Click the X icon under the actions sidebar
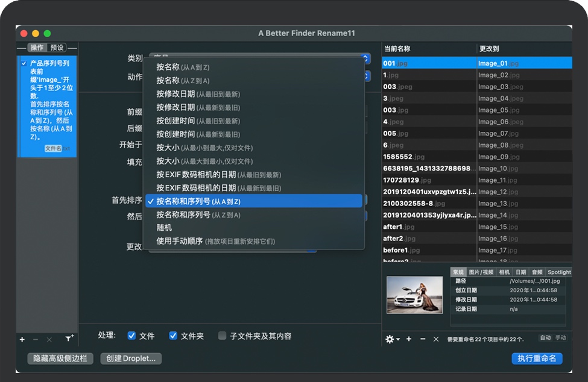The width and height of the screenshot is (588, 382). click(x=49, y=339)
